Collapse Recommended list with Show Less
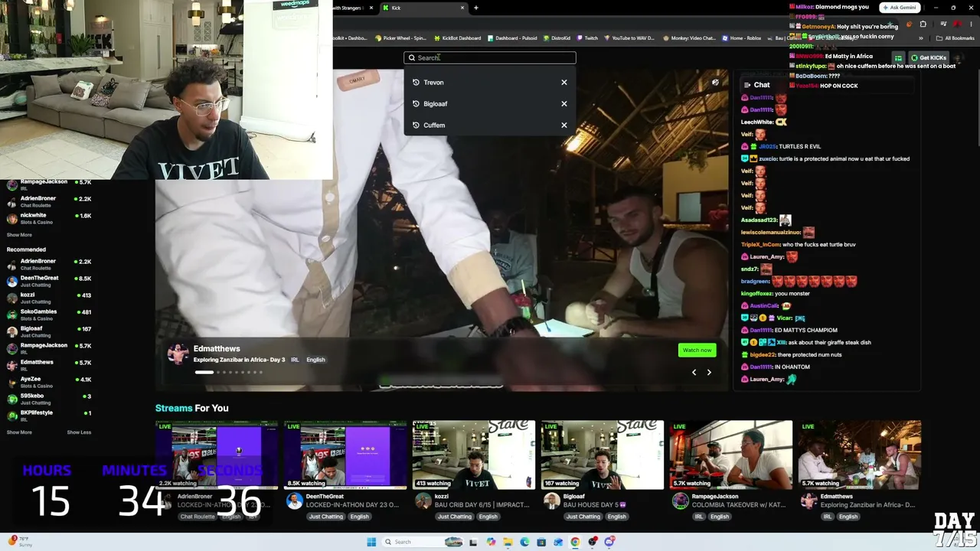 (x=79, y=432)
